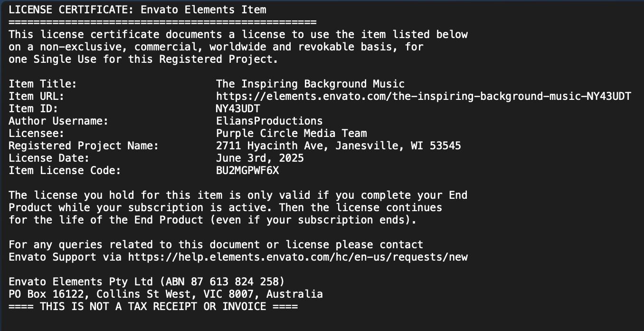The image size is (644, 331).
Task: Click the license code BU2MGPWF6X
Action: coord(247,171)
